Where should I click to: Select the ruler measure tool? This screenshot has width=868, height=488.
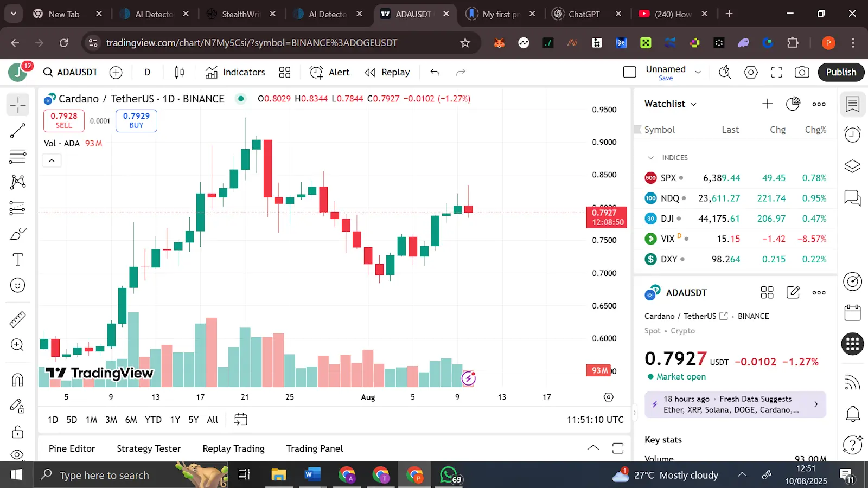click(18, 319)
